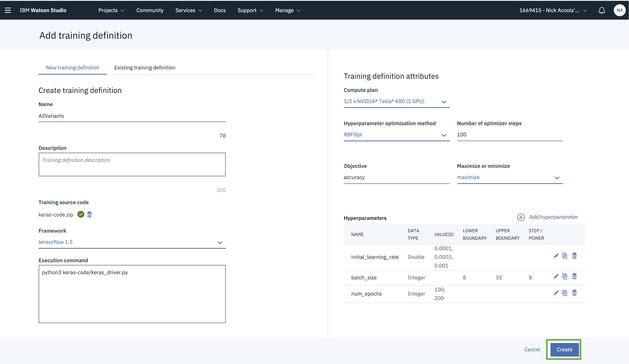This screenshot has height=364, width=629.
Task: Click the green uploaded checkmark beside keras-code.zip
Action: (x=81, y=214)
